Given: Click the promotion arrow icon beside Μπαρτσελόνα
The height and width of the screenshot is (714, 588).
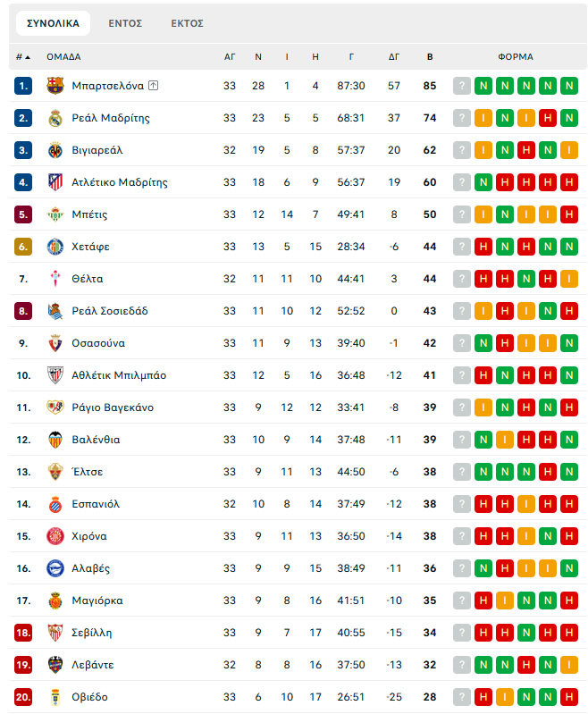Looking at the screenshot, I should pyautogui.click(x=153, y=86).
